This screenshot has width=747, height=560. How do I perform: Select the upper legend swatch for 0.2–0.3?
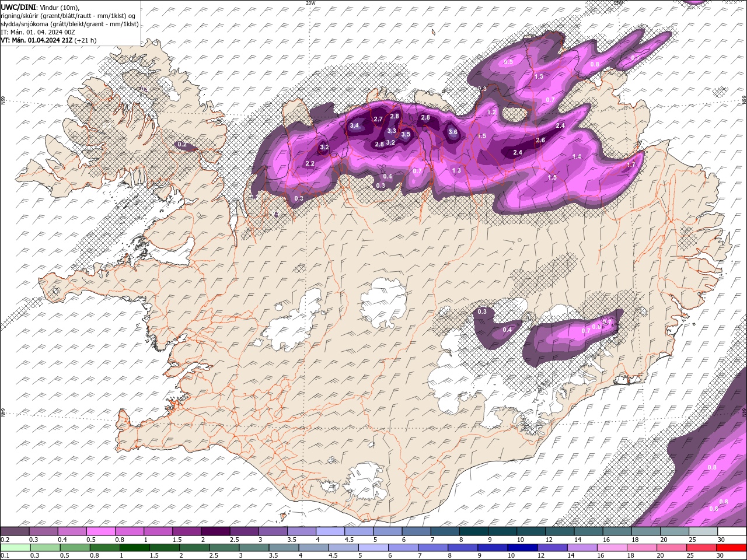(15, 531)
